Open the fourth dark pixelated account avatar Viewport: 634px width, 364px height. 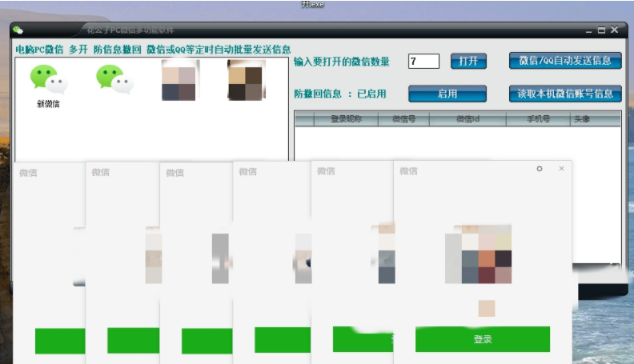[x=246, y=80]
